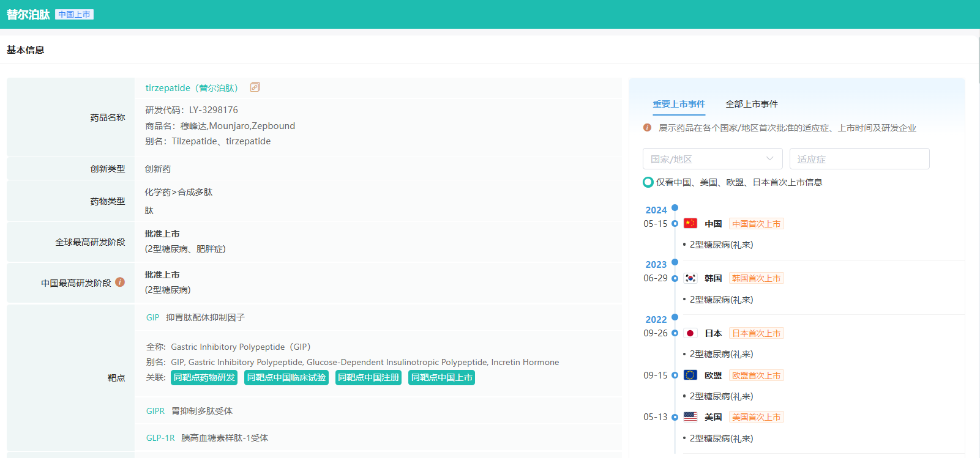The image size is (980, 458).
Task: Open the GIPR target link
Action: 155,411
